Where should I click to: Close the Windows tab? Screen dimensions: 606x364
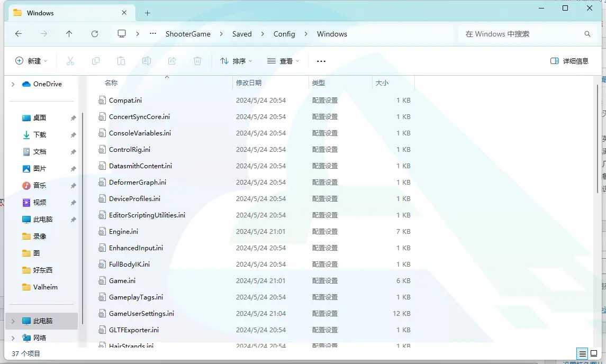pyautogui.click(x=124, y=13)
